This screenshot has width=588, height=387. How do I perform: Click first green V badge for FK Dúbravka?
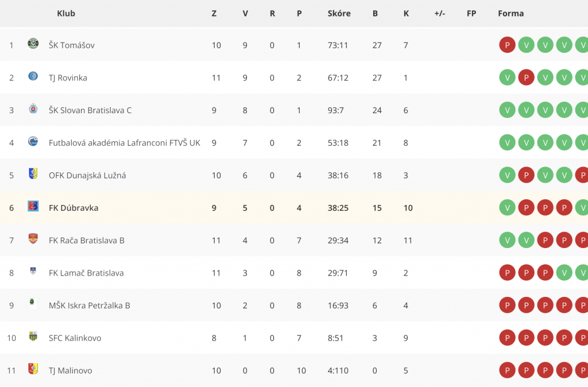pyautogui.click(x=508, y=208)
